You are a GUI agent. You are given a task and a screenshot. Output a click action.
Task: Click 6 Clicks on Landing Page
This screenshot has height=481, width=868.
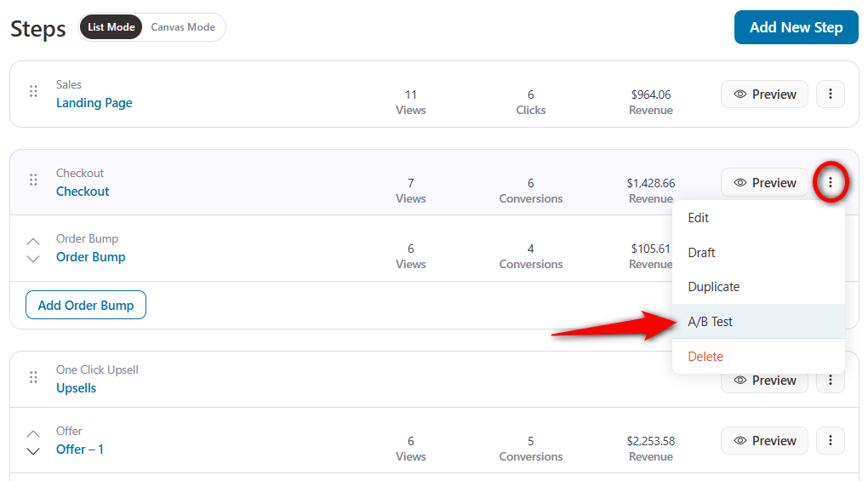[x=531, y=102]
